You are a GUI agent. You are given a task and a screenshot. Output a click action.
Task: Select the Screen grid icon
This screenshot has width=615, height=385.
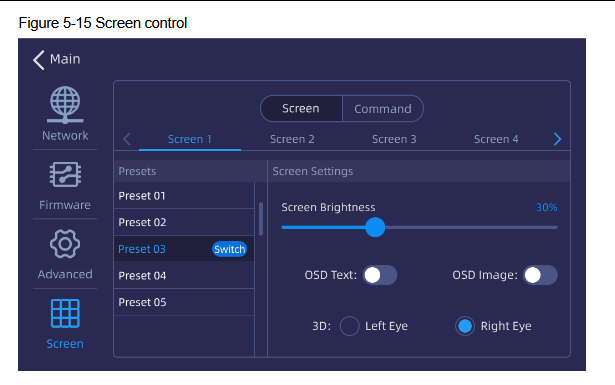[x=65, y=313]
